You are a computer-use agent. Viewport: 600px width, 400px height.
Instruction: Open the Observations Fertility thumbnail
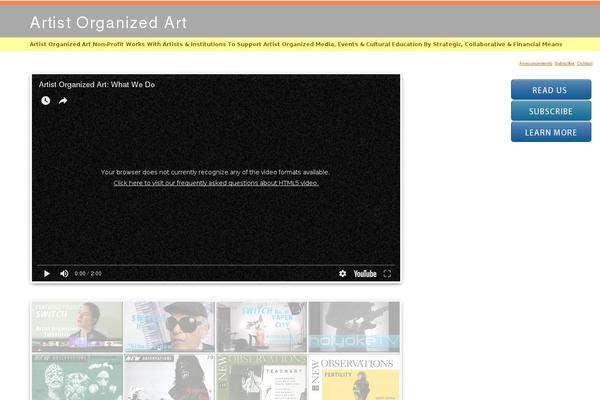[x=354, y=377]
